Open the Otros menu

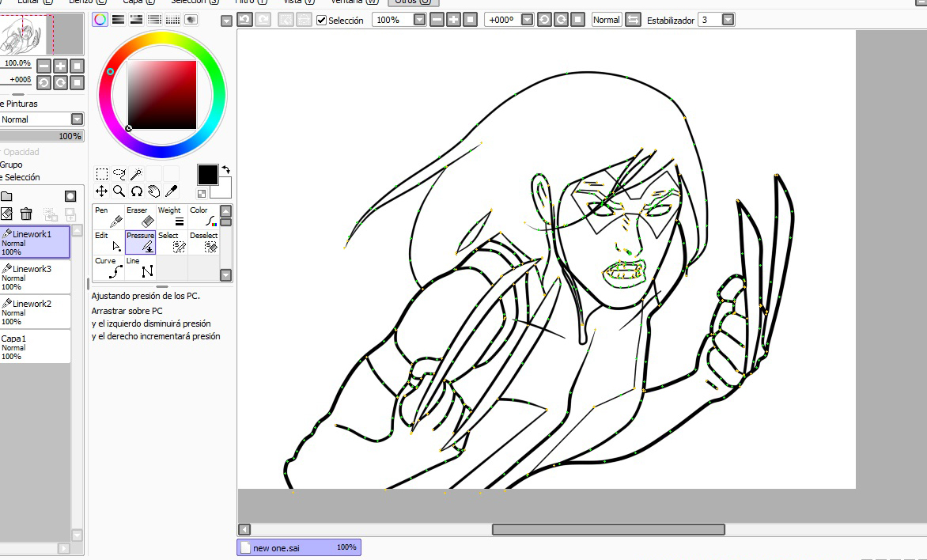pyautogui.click(x=413, y=2)
